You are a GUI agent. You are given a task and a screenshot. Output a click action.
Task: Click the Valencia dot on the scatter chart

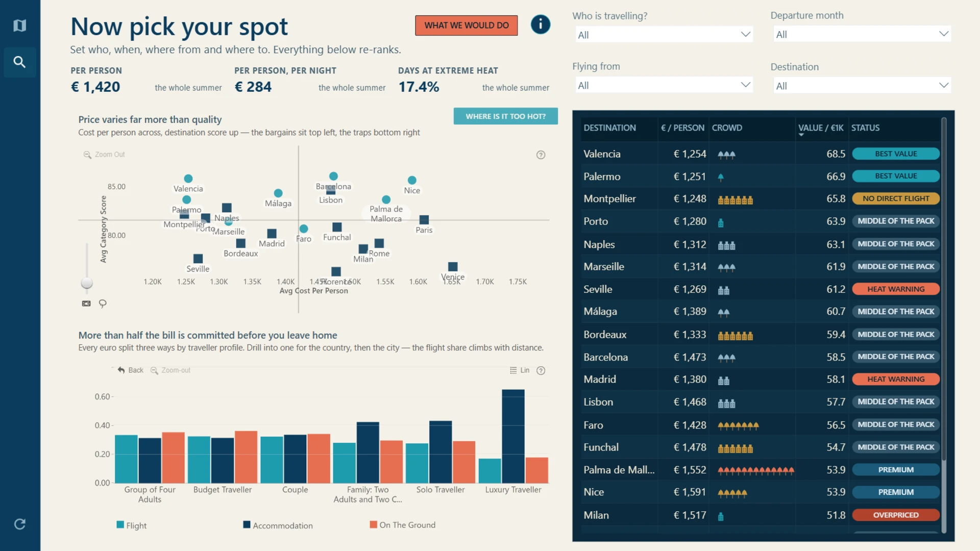[188, 179]
